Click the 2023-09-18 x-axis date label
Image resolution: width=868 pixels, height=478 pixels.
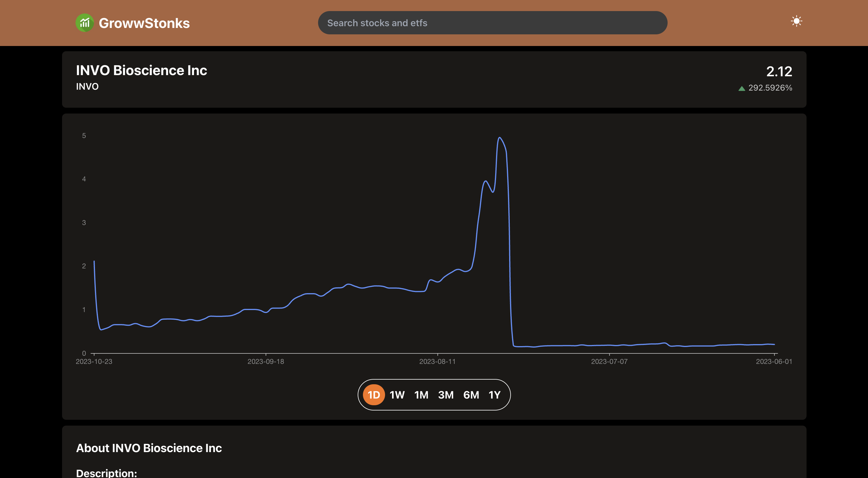point(266,362)
